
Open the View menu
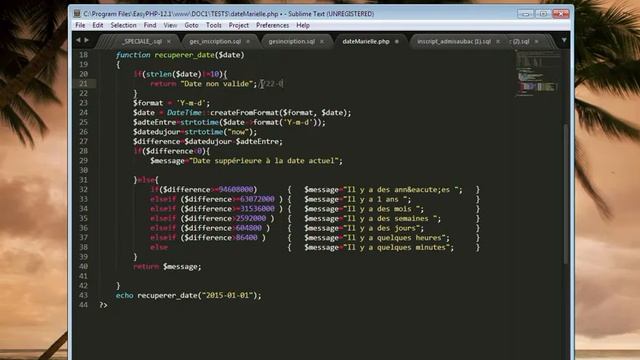coord(170,25)
